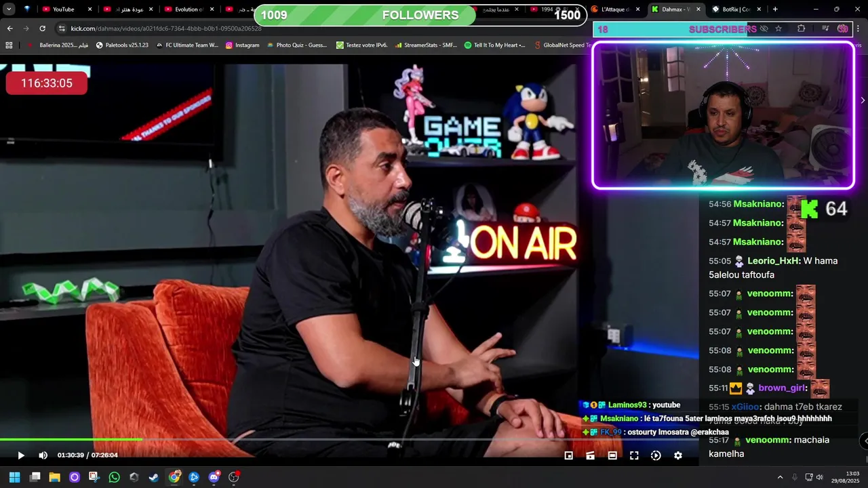Open Testez votre IPv6 bookmark
This screenshot has width=868, height=488.
point(362,45)
